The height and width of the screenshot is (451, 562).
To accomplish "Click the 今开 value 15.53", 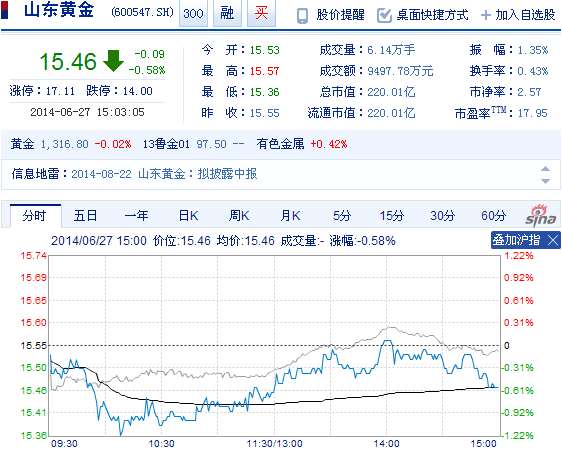I will (x=265, y=50).
